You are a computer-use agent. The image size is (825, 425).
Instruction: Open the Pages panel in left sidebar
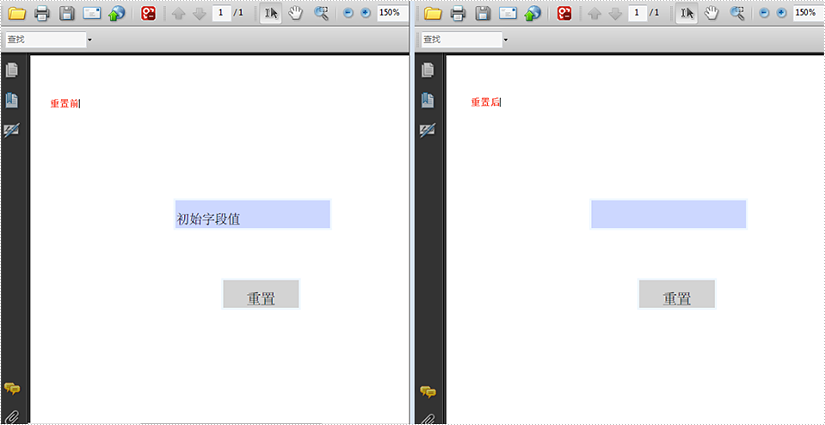[12, 70]
